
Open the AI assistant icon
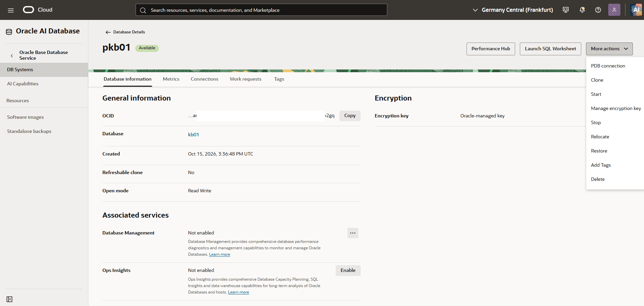tap(636, 10)
